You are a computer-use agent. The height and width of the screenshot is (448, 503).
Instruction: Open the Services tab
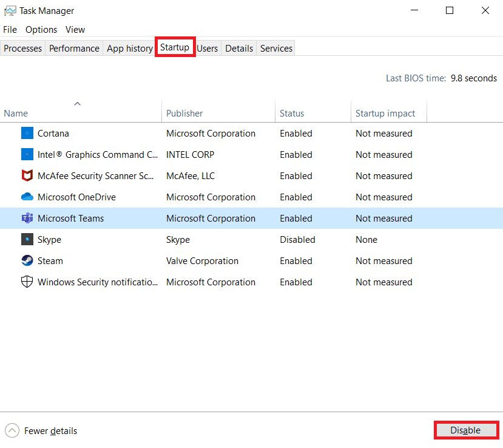point(275,47)
